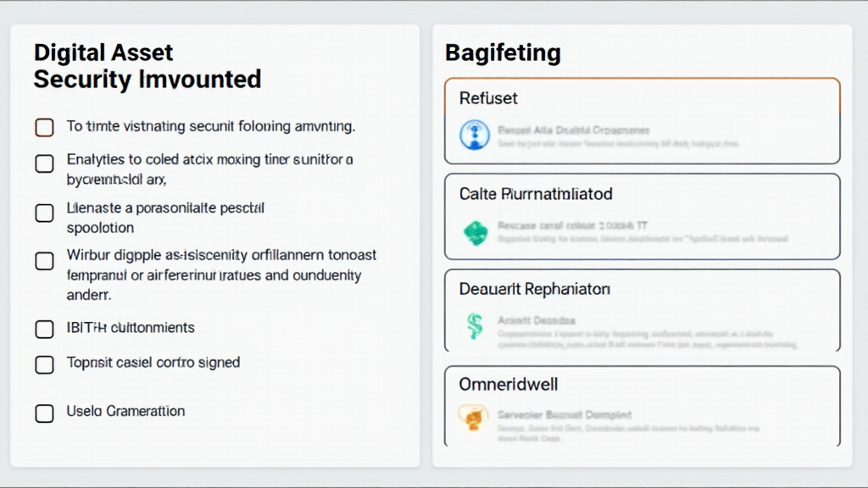The height and width of the screenshot is (488, 868).
Task: Select the Omneridwell card title
Action: pyautogui.click(x=509, y=384)
